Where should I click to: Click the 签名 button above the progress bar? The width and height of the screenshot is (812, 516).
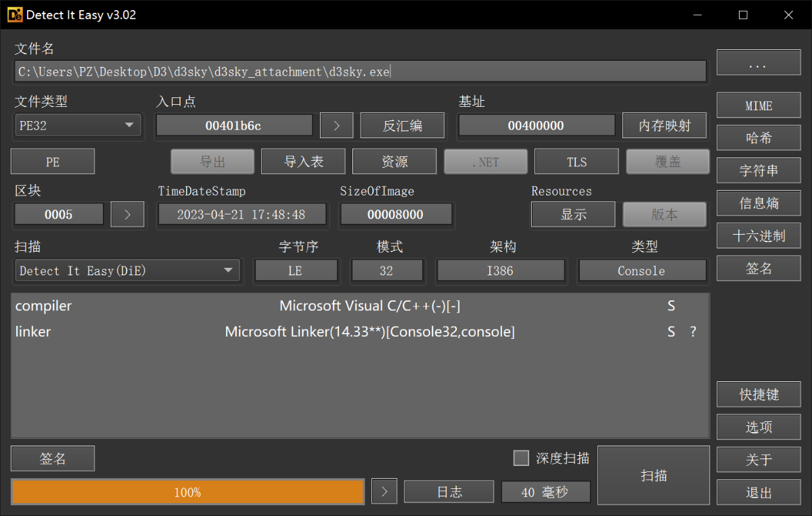(x=53, y=459)
